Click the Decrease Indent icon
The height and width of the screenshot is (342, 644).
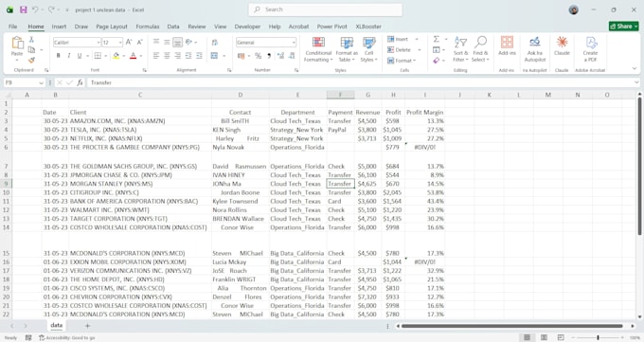(x=188, y=56)
